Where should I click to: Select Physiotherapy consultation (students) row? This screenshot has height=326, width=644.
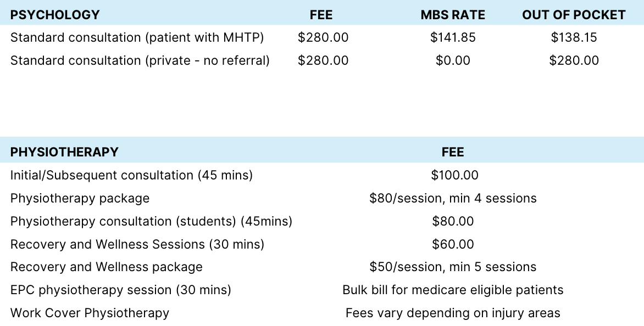(151, 221)
